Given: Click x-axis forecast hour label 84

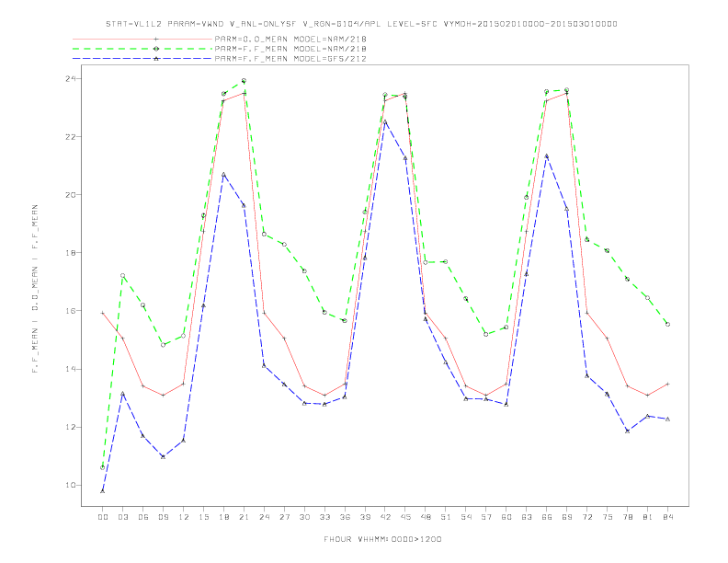Looking at the screenshot, I should click(x=668, y=517).
